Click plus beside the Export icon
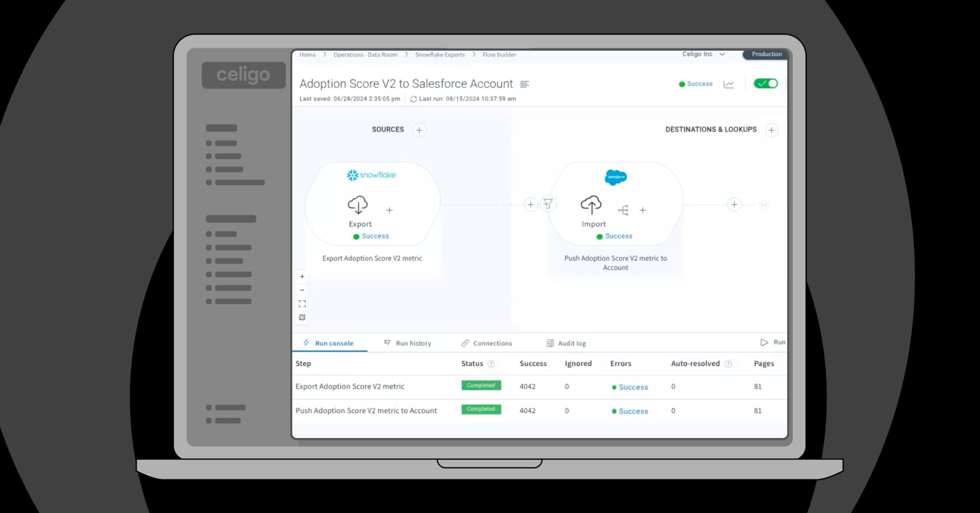Viewport: 980px width, 513px height. [390, 210]
